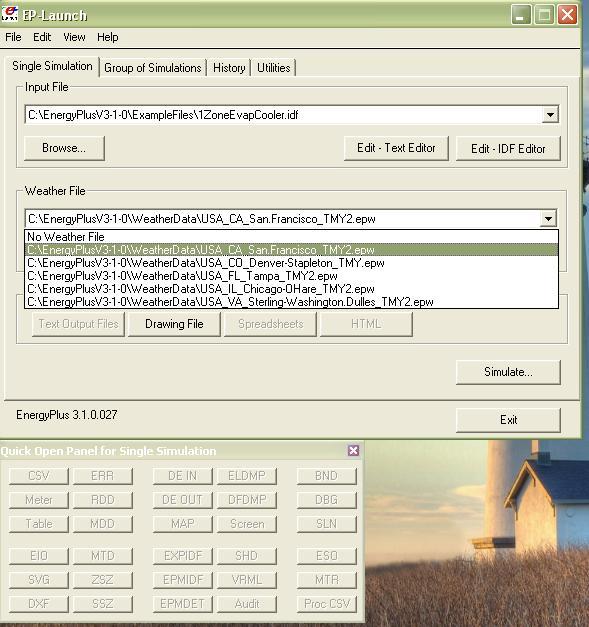
Task: Click the Screen quick open button
Action: 247,524
